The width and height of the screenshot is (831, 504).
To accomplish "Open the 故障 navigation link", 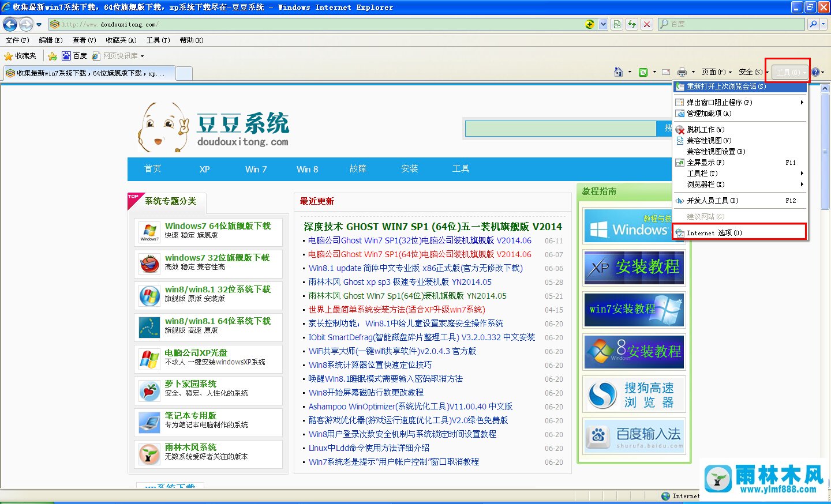I will click(x=358, y=169).
